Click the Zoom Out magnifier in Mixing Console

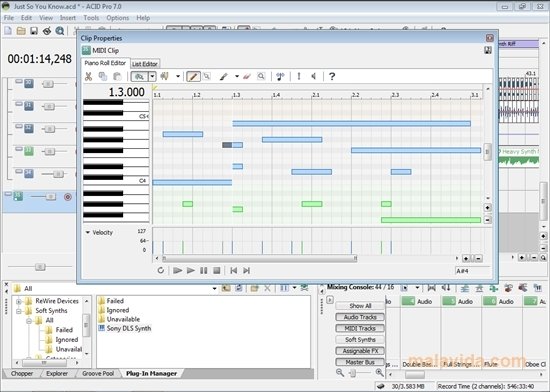[340, 372]
